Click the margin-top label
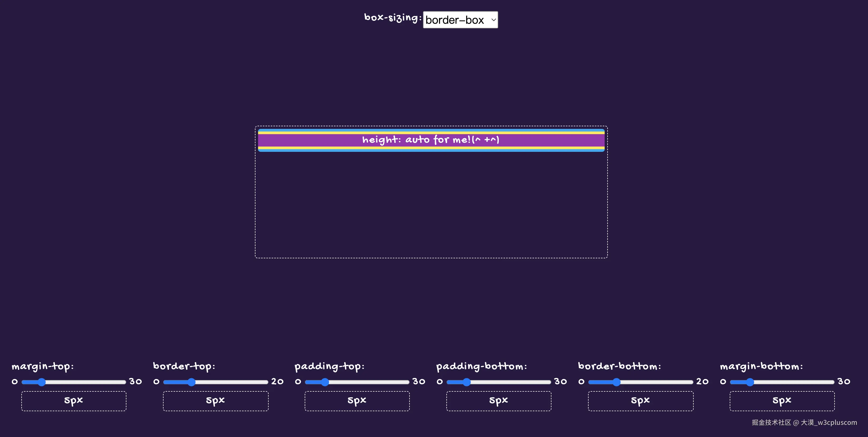The image size is (868, 437). click(x=43, y=366)
